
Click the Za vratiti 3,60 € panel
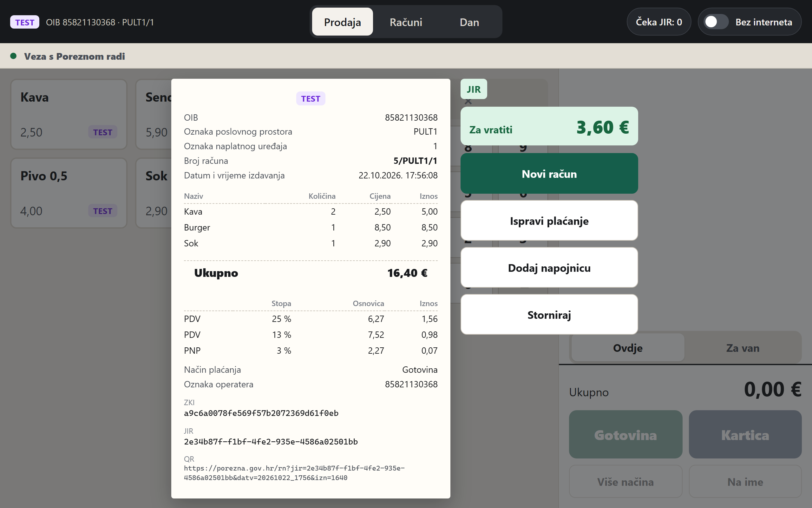pyautogui.click(x=549, y=126)
